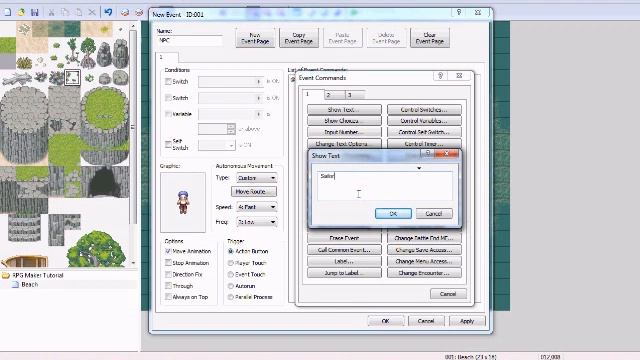
Task: Check the Always on Top option
Action: (x=168, y=297)
